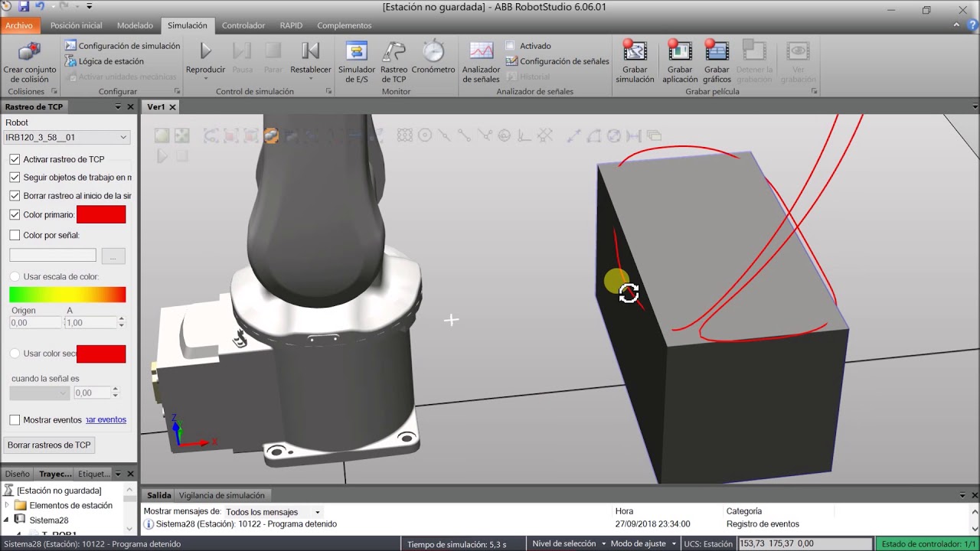
Task: Click viewport play icon below view toolbar
Action: (x=162, y=155)
